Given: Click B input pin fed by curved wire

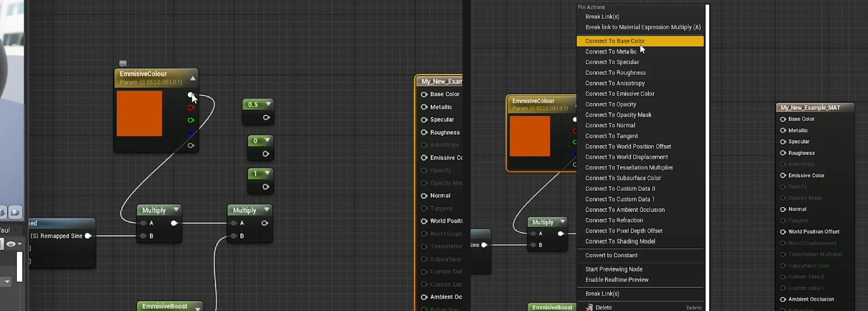Looking at the screenshot, I should coord(234,236).
